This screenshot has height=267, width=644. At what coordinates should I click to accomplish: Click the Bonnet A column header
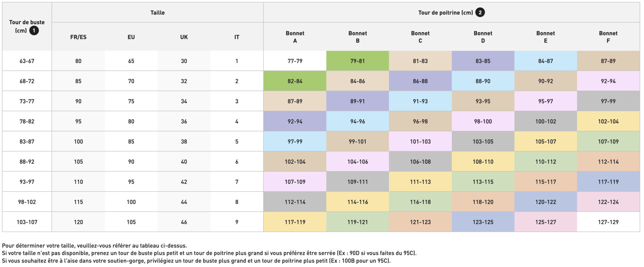pos(295,37)
